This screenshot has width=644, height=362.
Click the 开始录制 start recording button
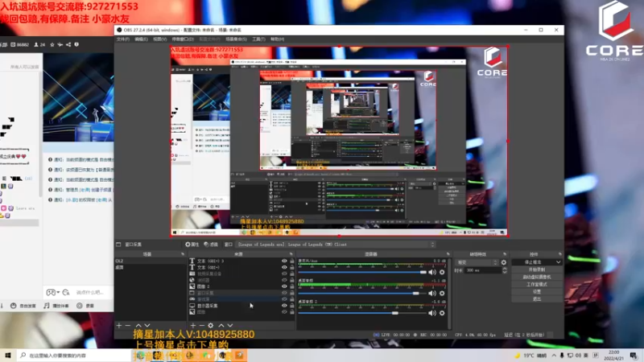tap(537, 269)
